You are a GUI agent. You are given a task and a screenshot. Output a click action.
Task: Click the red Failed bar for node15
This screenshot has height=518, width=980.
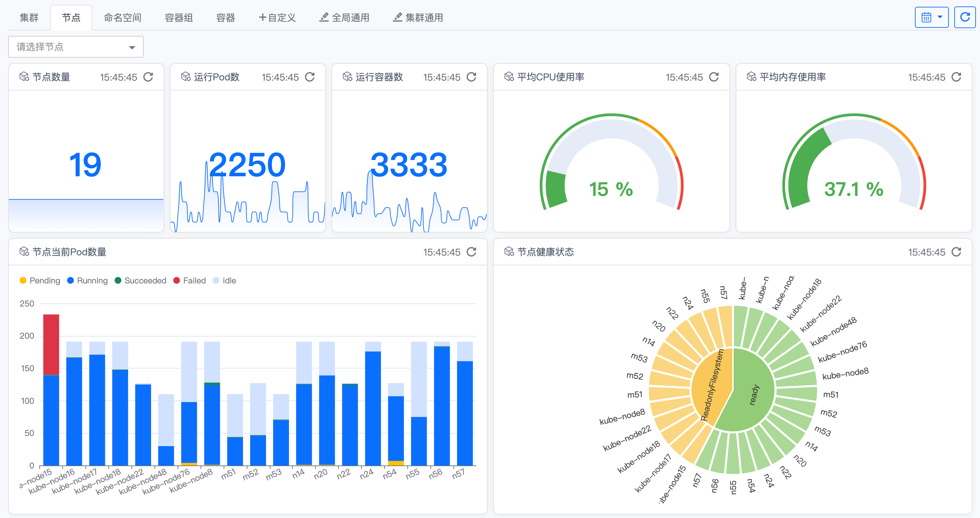pyautogui.click(x=51, y=344)
